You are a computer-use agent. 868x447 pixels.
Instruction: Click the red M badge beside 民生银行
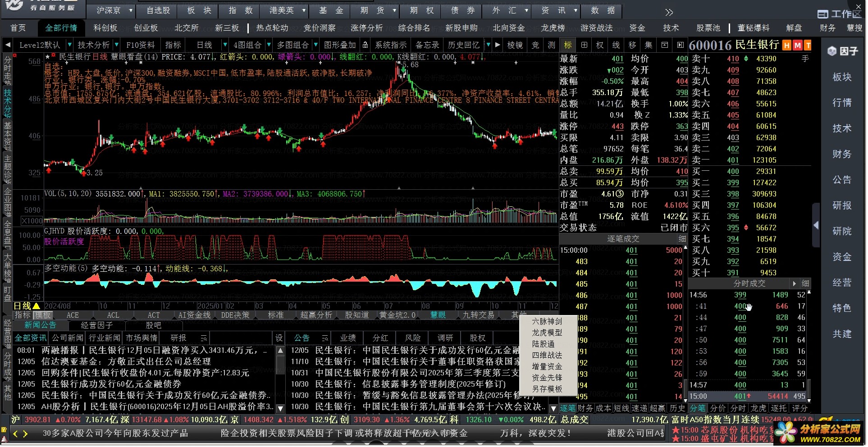[x=797, y=46]
